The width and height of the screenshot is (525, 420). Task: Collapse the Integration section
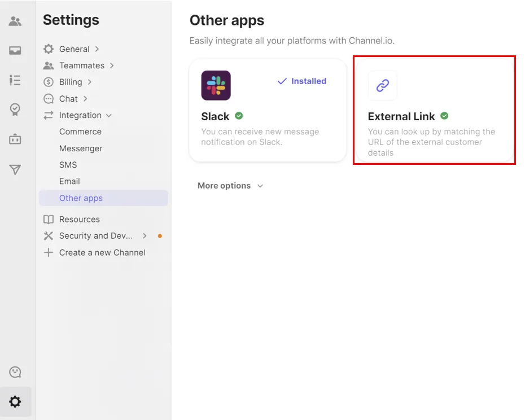tap(80, 115)
